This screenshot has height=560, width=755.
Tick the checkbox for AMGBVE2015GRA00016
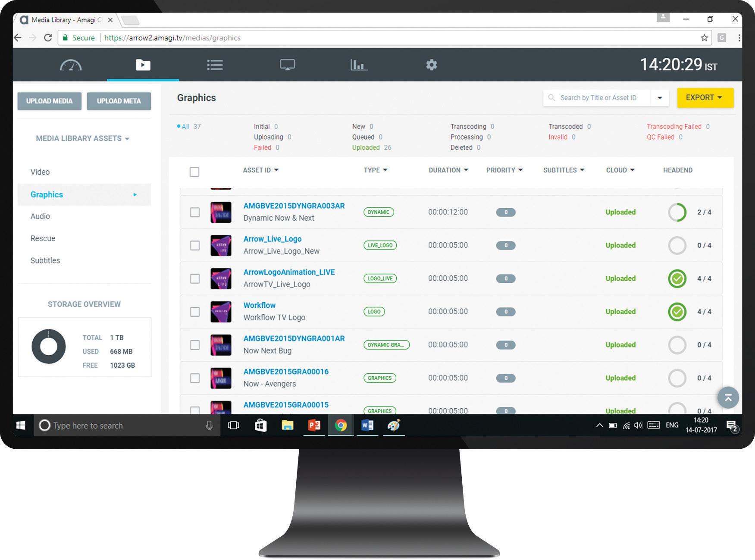tap(195, 378)
